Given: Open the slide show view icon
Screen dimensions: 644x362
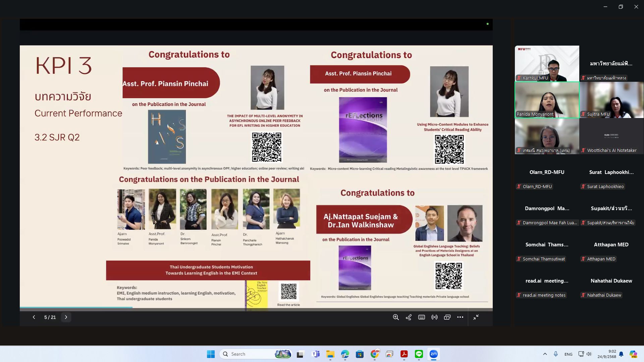Looking at the screenshot, I should tap(447, 317).
